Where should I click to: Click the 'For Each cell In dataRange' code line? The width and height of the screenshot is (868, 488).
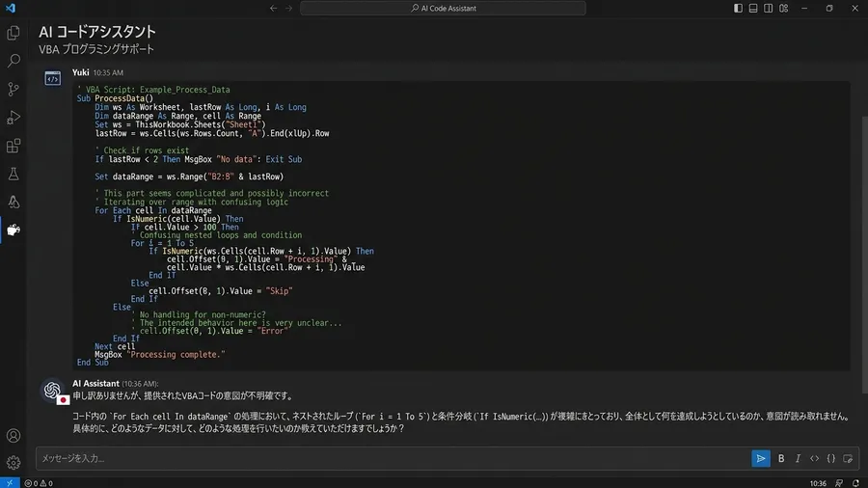coord(152,210)
